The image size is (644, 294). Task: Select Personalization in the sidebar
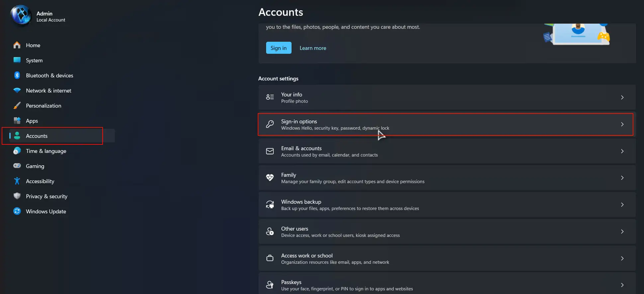click(44, 106)
